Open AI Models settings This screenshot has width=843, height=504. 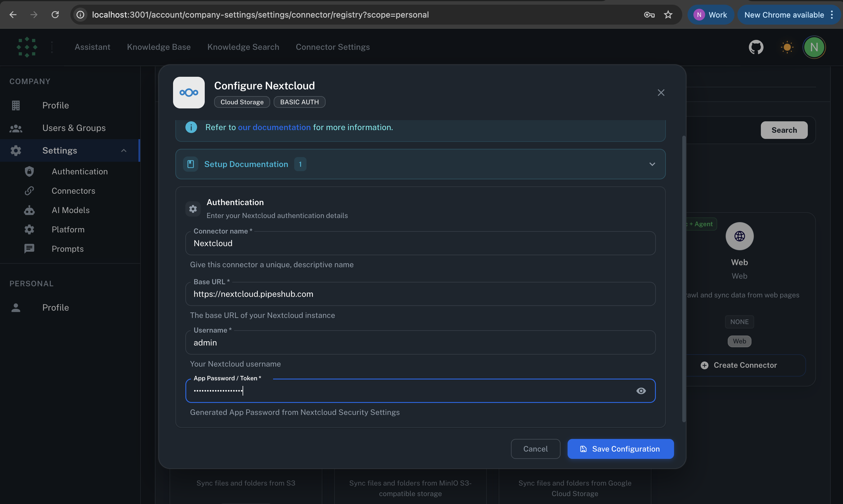pyautogui.click(x=70, y=210)
